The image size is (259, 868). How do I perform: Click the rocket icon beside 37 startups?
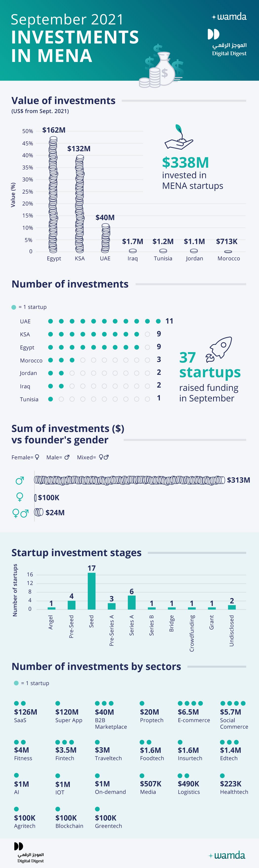[219, 349]
